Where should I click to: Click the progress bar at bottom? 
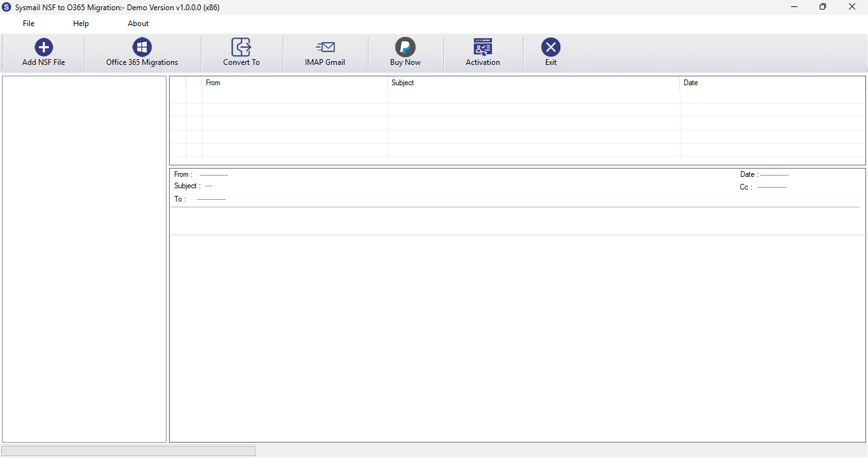tap(128, 451)
